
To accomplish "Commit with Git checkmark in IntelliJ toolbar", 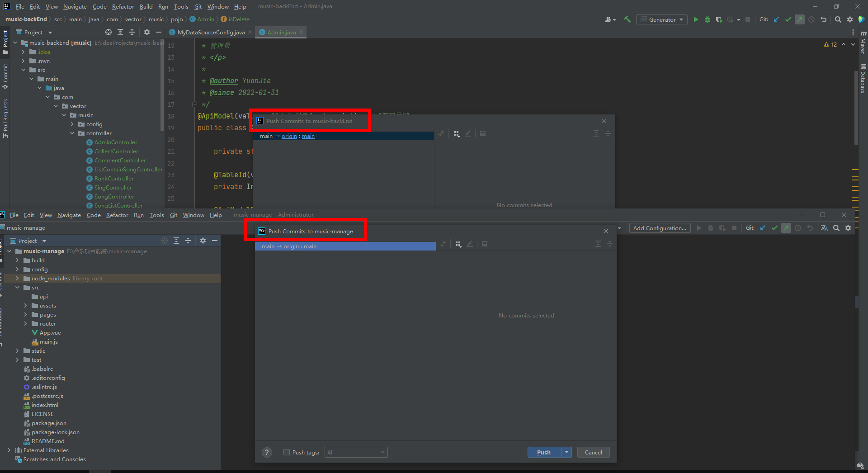I will pos(788,19).
